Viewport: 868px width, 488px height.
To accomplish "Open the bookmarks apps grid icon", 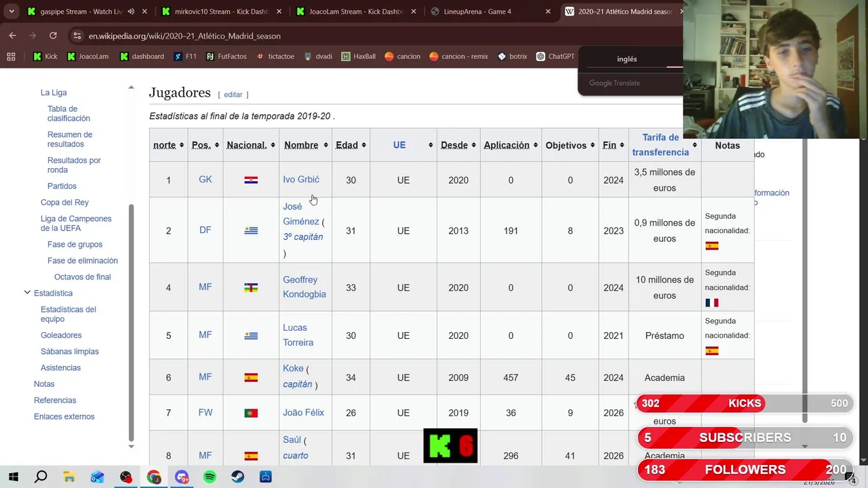I will (11, 56).
